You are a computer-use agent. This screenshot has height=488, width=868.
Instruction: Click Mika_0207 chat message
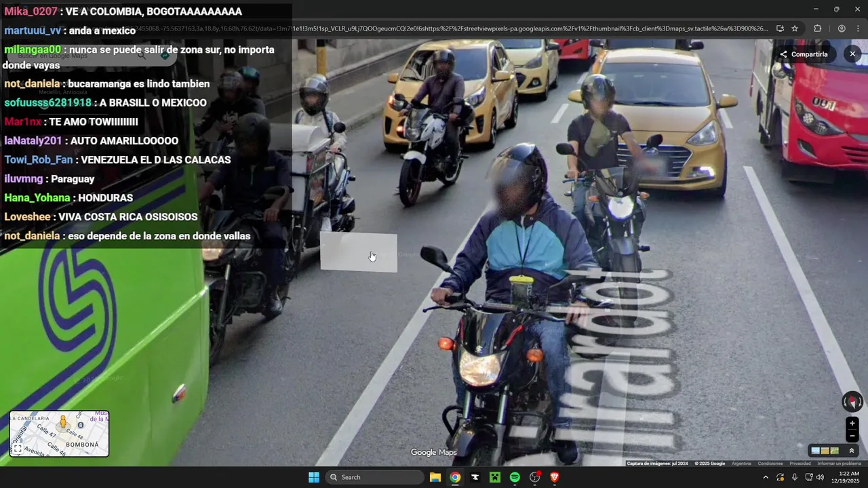point(123,12)
